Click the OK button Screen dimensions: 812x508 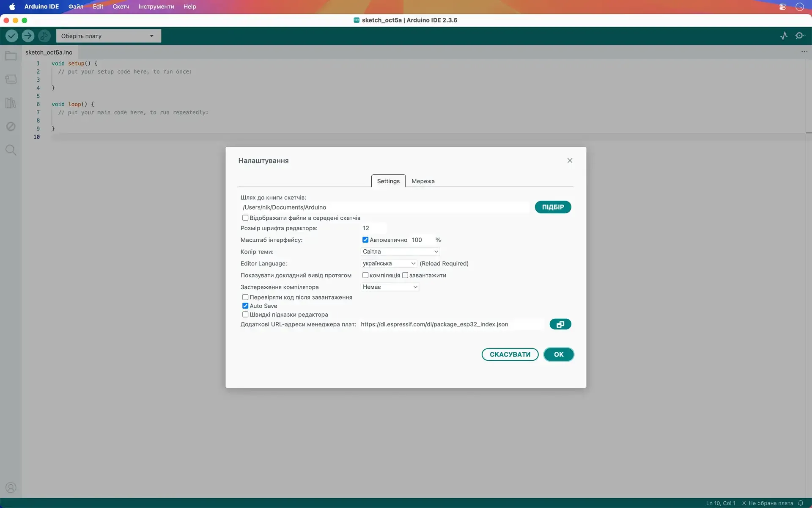tap(558, 354)
